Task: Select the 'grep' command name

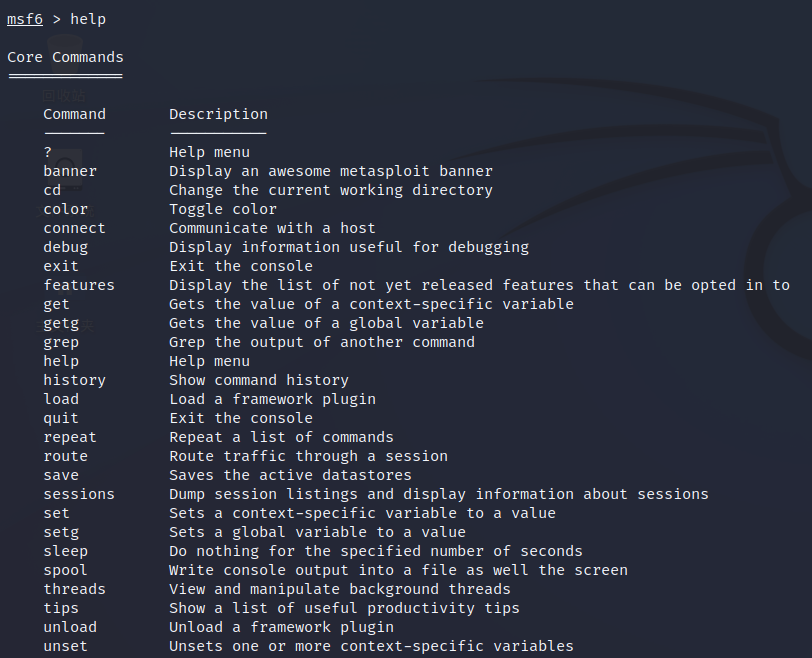Action: [61, 342]
